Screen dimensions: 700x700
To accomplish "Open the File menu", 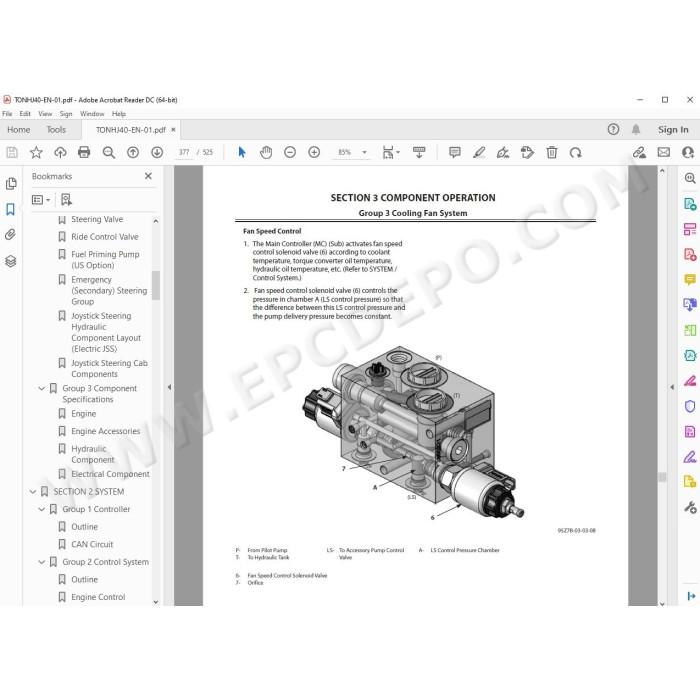I will (7, 114).
